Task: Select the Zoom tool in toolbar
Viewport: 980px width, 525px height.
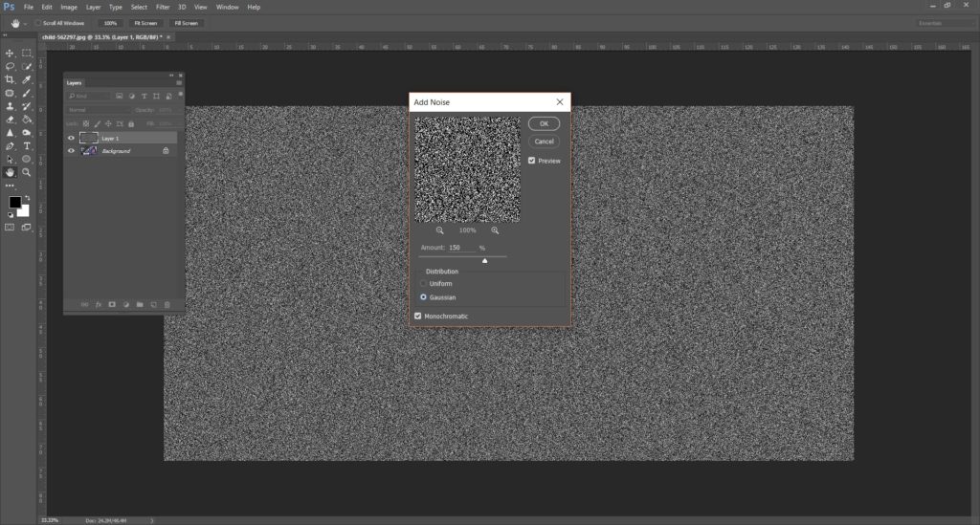Action: (x=27, y=172)
